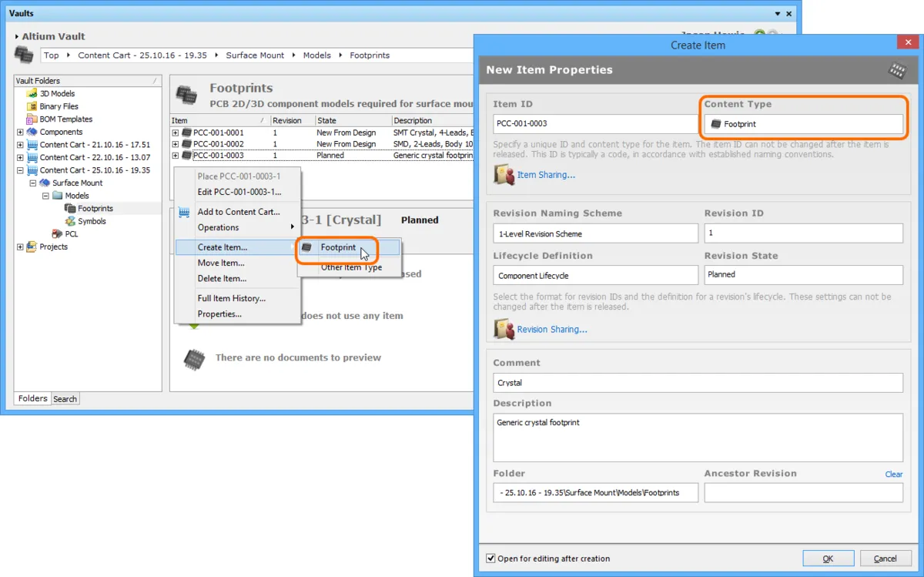Sort by the State column header

coord(353,120)
